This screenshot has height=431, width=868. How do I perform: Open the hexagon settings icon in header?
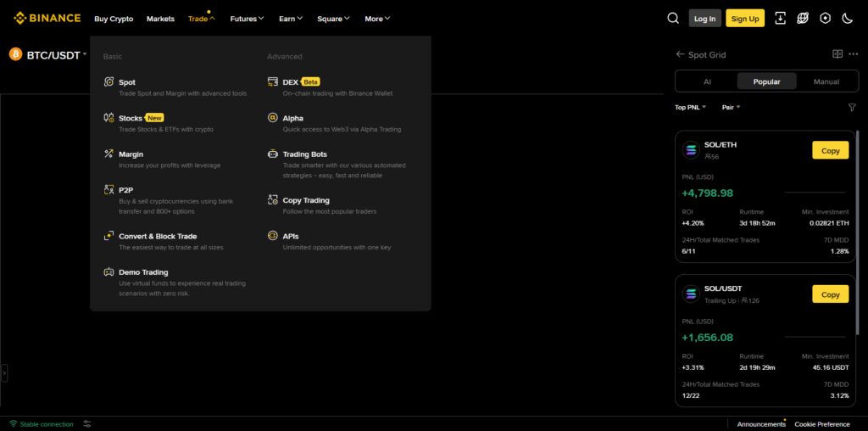click(x=826, y=19)
